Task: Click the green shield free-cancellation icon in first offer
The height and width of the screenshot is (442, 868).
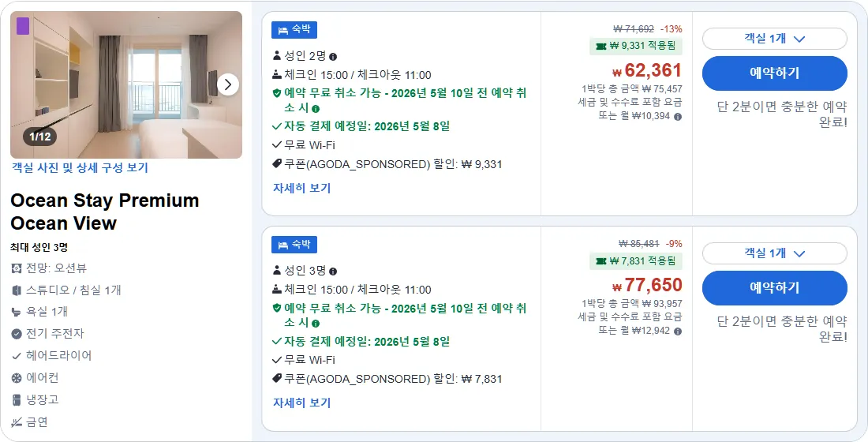Action: (x=277, y=93)
